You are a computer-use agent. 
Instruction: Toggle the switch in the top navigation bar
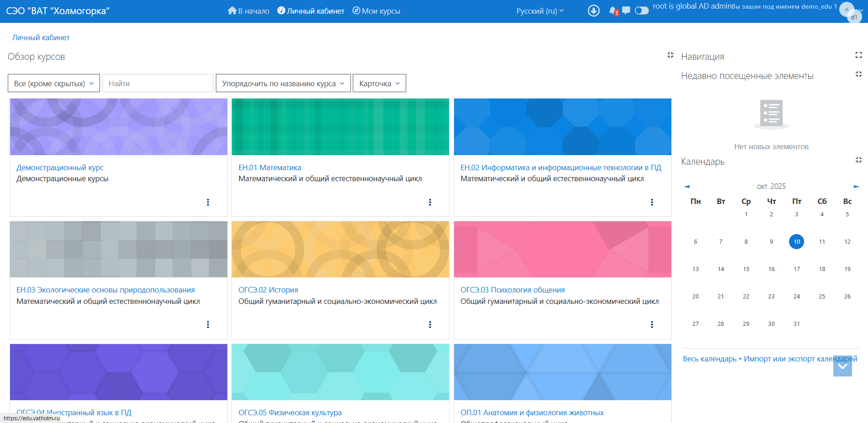point(642,10)
